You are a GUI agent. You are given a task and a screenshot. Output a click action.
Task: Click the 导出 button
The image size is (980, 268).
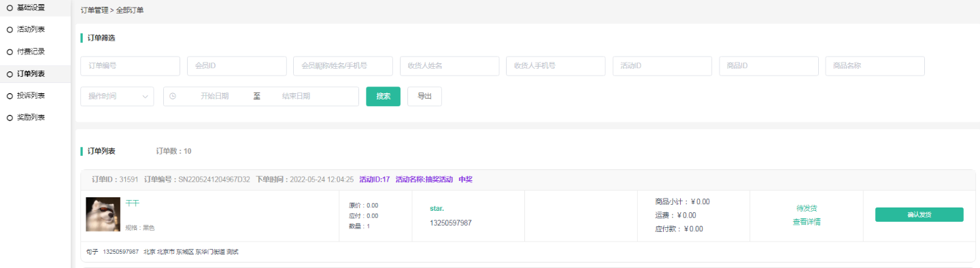click(x=424, y=97)
